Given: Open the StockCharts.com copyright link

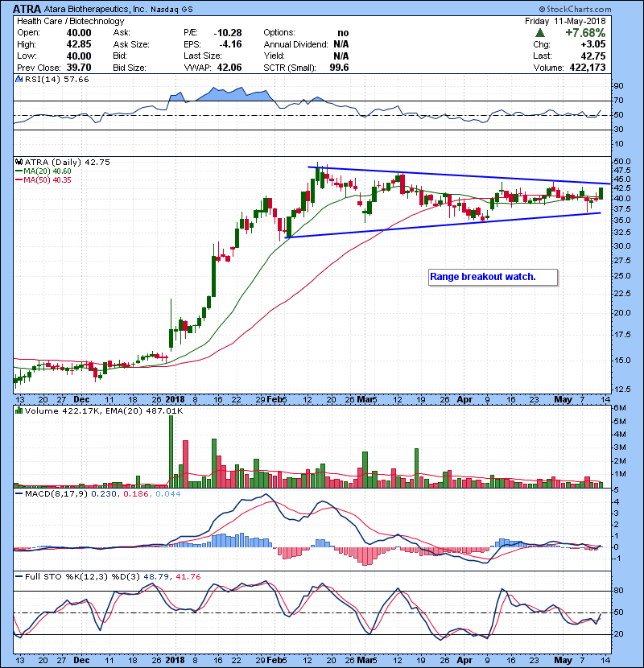Looking at the screenshot, I should (x=575, y=9).
